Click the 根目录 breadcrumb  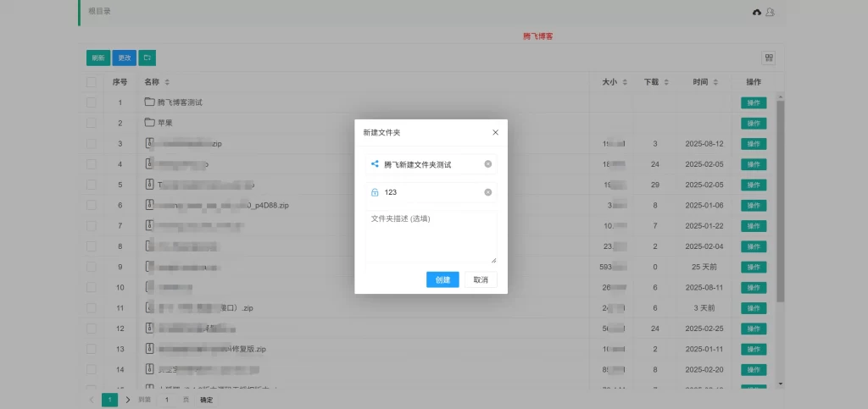coord(100,11)
